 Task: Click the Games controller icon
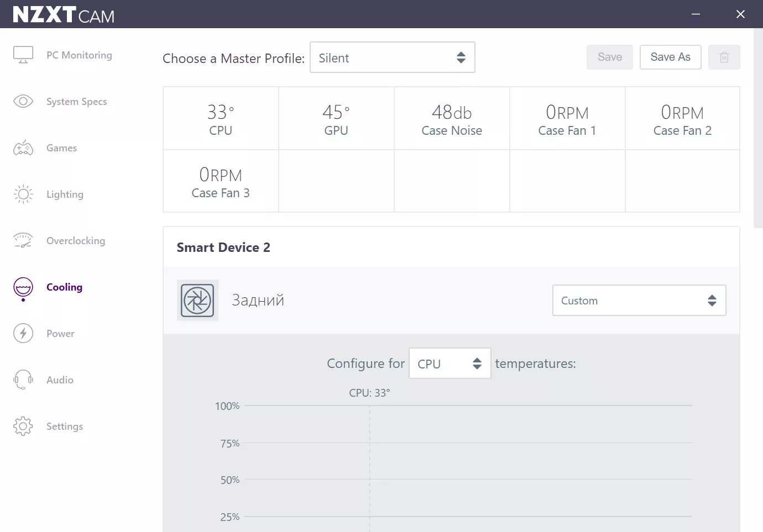pyautogui.click(x=23, y=148)
